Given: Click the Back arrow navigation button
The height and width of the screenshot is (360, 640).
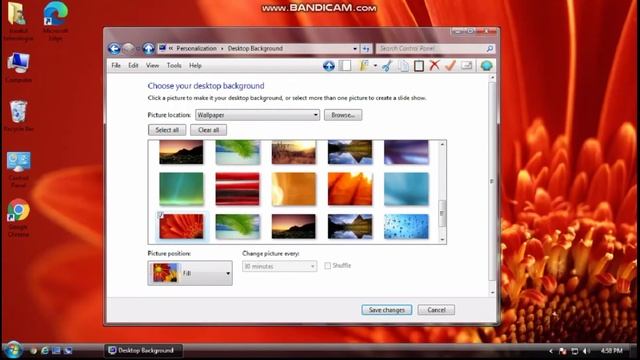Looking at the screenshot, I should 114,49.
